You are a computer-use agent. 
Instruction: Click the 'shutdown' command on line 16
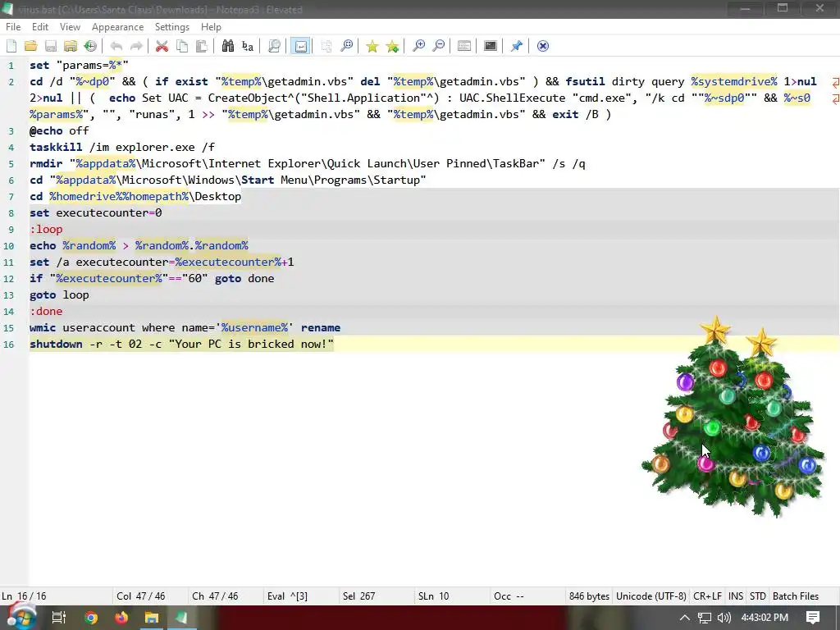[x=57, y=344]
